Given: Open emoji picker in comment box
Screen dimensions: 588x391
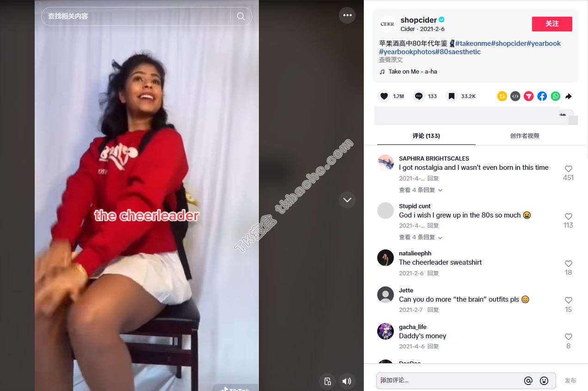Looking at the screenshot, I should (x=544, y=381).
